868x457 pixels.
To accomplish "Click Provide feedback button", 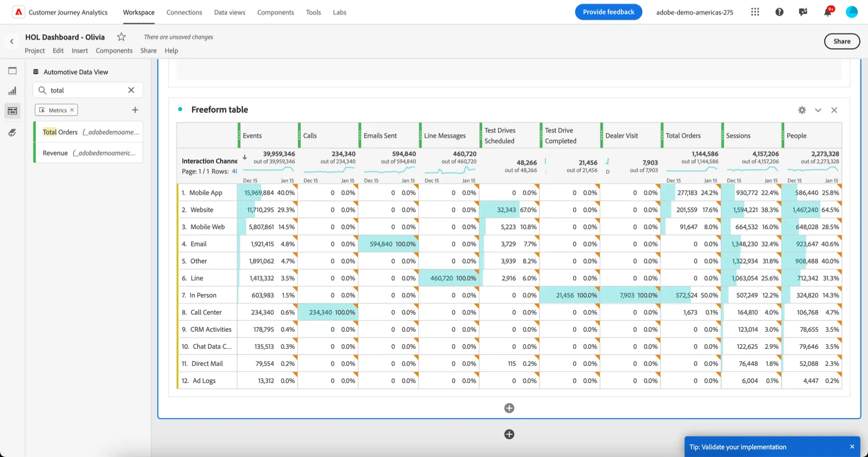I will click(608, 12).
